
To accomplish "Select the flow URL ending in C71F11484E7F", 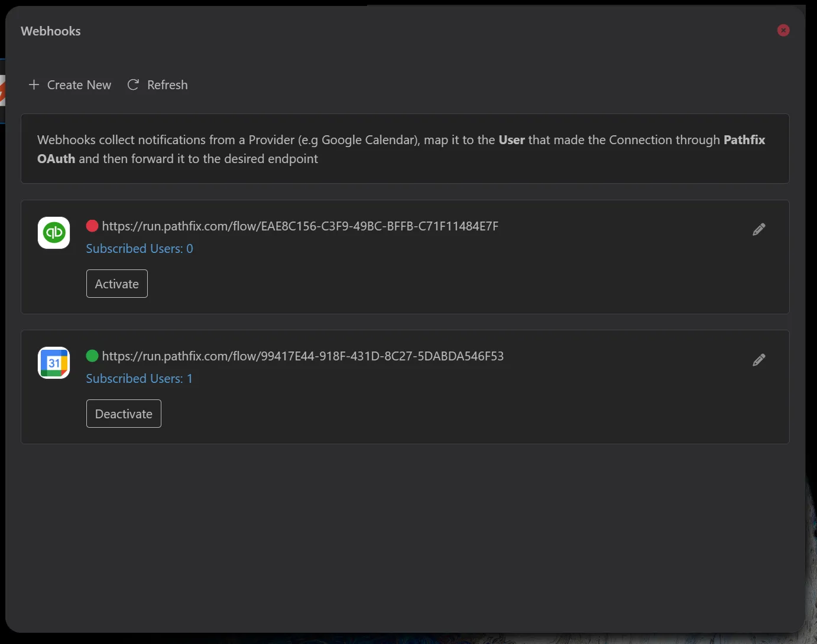I will [x=300, y=226].
